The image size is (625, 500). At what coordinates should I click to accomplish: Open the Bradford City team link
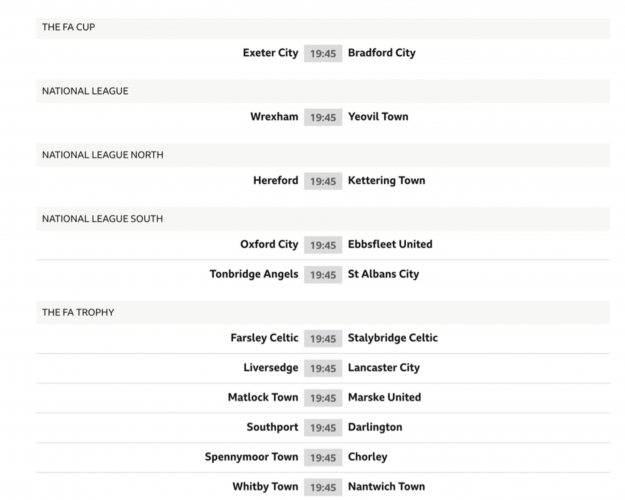pyautogui.click(x=381, y=53)
